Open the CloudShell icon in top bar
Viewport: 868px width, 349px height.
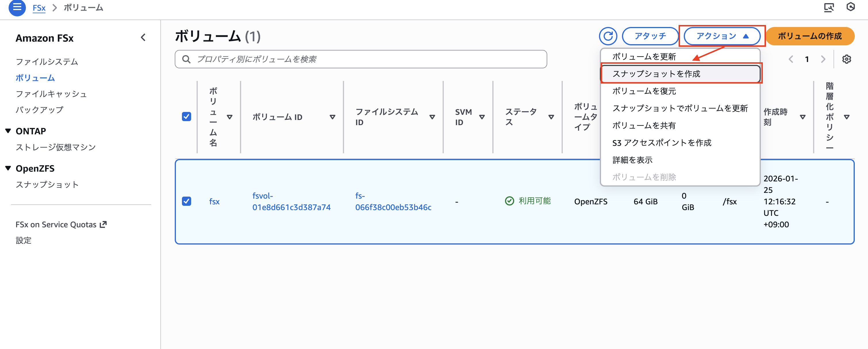coord(829,7)
